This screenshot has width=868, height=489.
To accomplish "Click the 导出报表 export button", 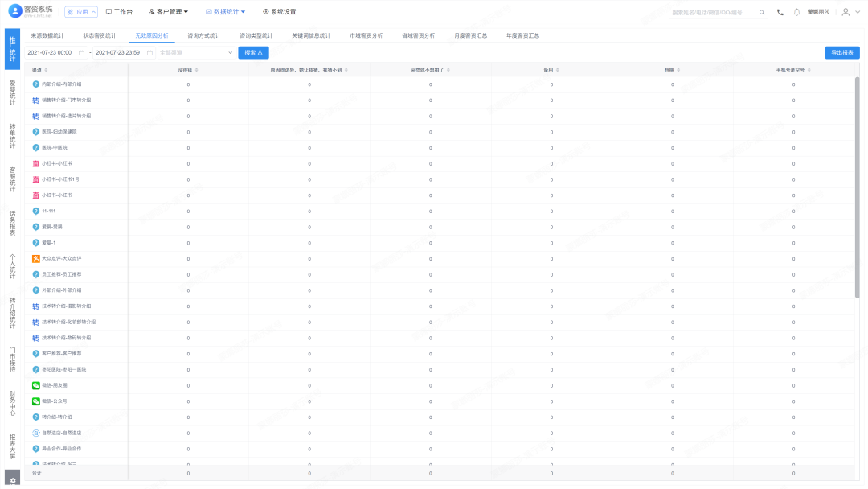I will [x=842, y=52].
